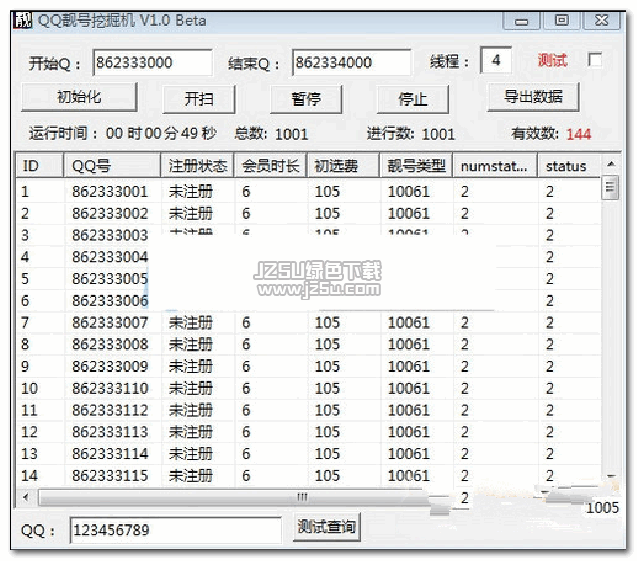Image resolution: width=637 pixels, height=561 pixels.
Task: Click 10061 type cell in row 10
Action: coord(409,388)
